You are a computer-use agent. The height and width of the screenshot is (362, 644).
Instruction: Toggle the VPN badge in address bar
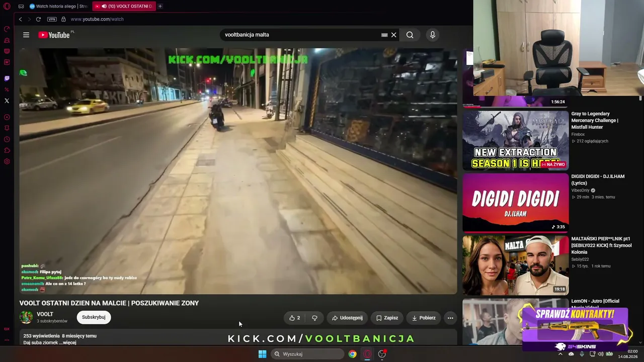[x=52, y=19]
